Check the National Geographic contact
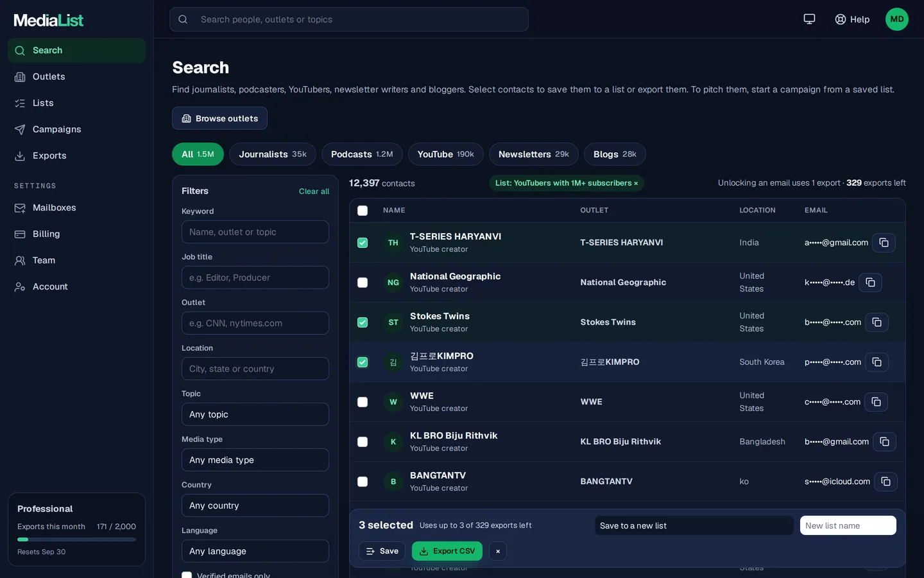The image size is (924, 578). pyautogui.click(x=363, y=283)
